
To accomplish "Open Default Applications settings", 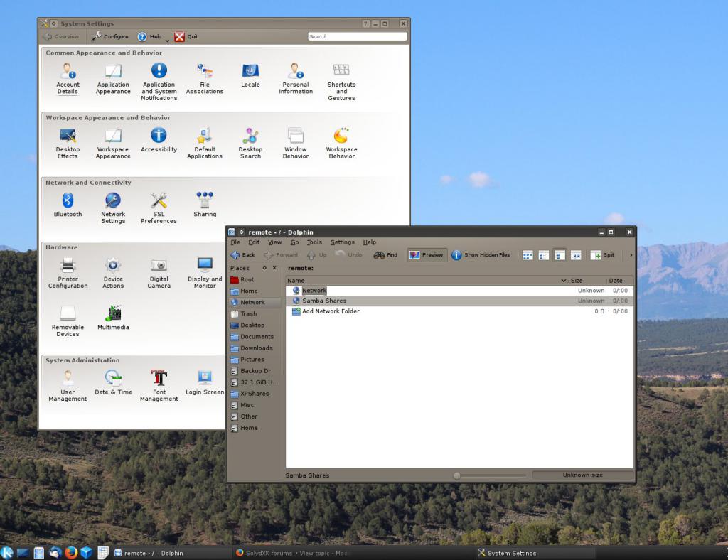I will click(205, 144).
